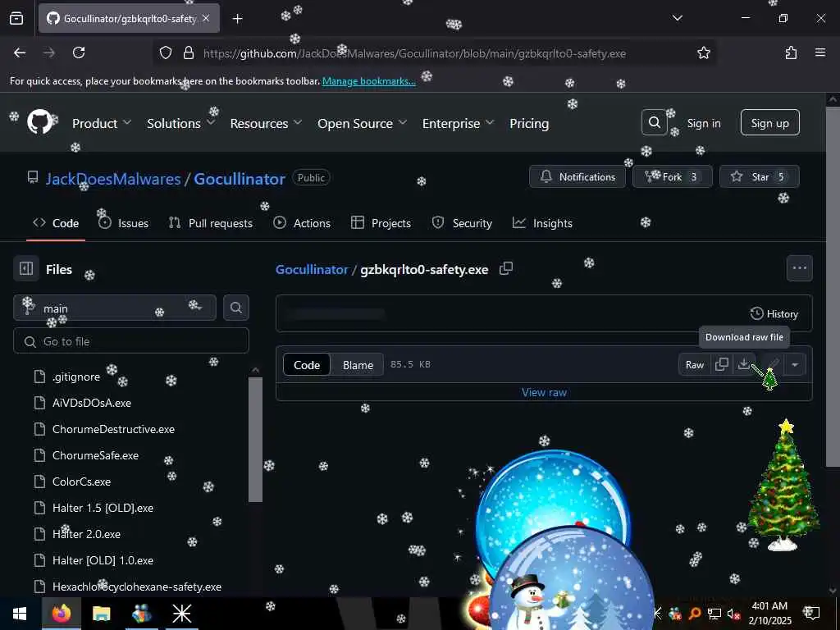The width and height of the screenshot is (840, 630).
Task: Click Firefox icon in taskbar
Action: (61, 614)
